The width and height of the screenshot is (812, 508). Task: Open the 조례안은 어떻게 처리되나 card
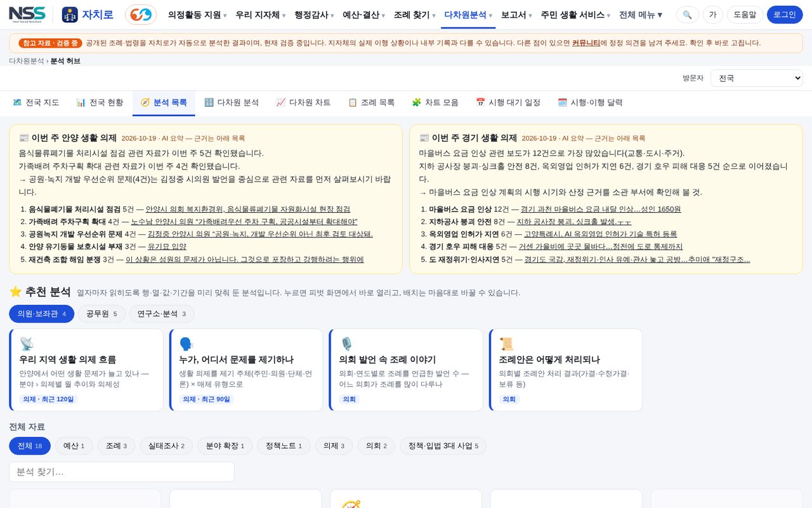pyautogui.click(x=565, y=370)
